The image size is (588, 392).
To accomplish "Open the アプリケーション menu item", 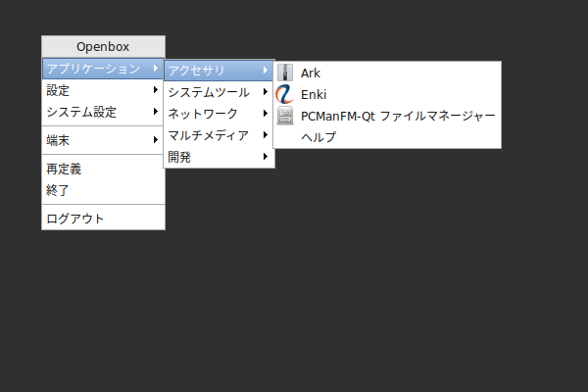I will (103, 69).
